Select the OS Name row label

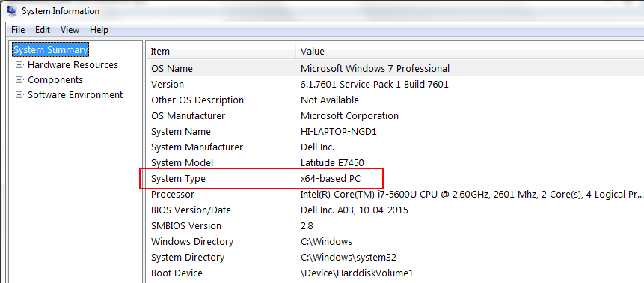pos(172,68)
